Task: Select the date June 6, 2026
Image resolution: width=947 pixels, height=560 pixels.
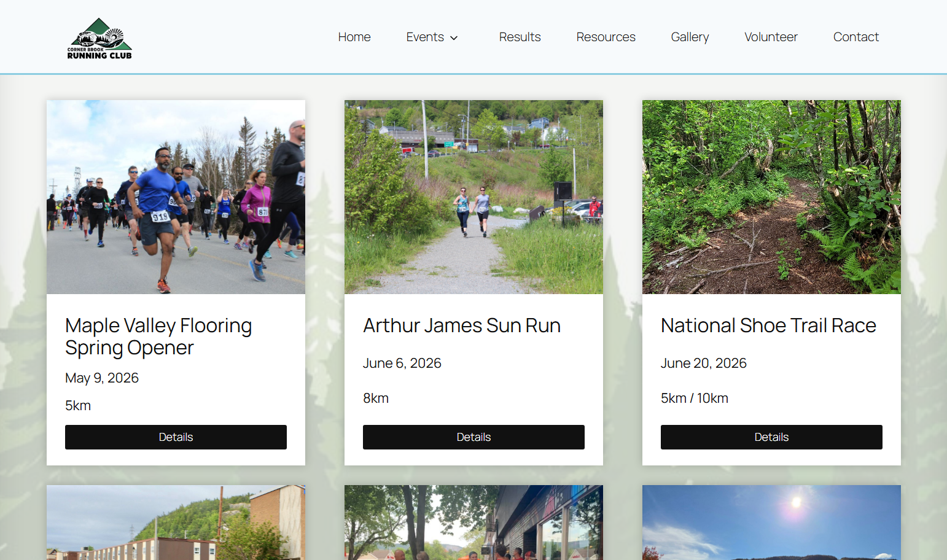Action: pyautogui.click(x=402, y=364)
